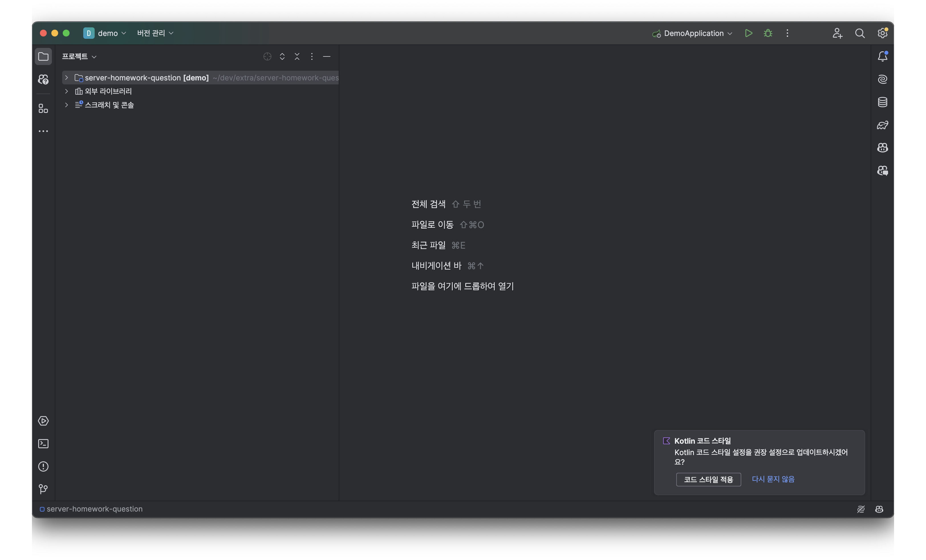Open the Terminal tool window
Image resolution: width=926 pixels, height=560 pixels.
43,443
